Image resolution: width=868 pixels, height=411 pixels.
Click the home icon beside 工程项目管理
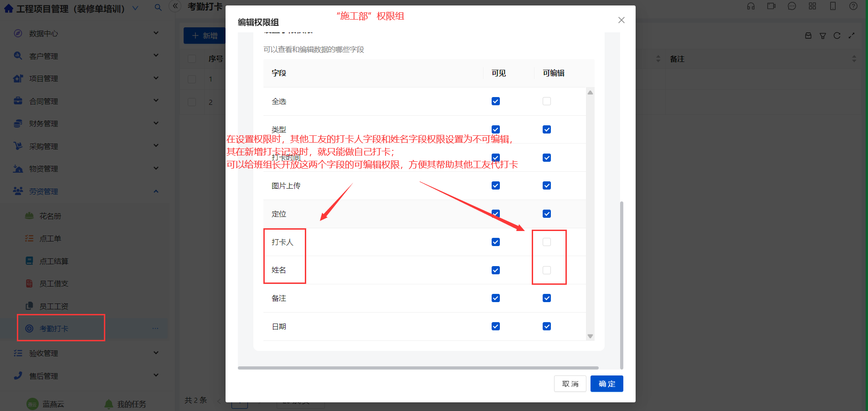tap(9, 9)
